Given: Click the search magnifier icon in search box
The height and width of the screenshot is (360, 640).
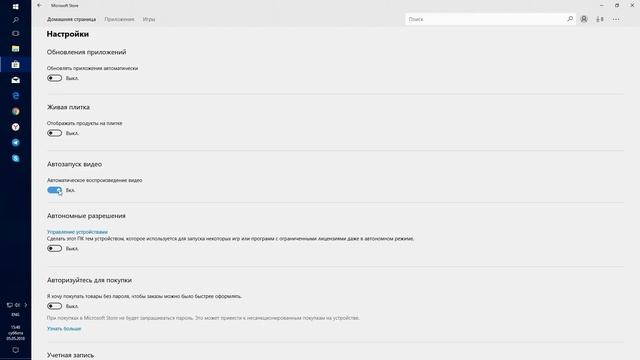Looking at the screenshot, I should click(570, 19).
